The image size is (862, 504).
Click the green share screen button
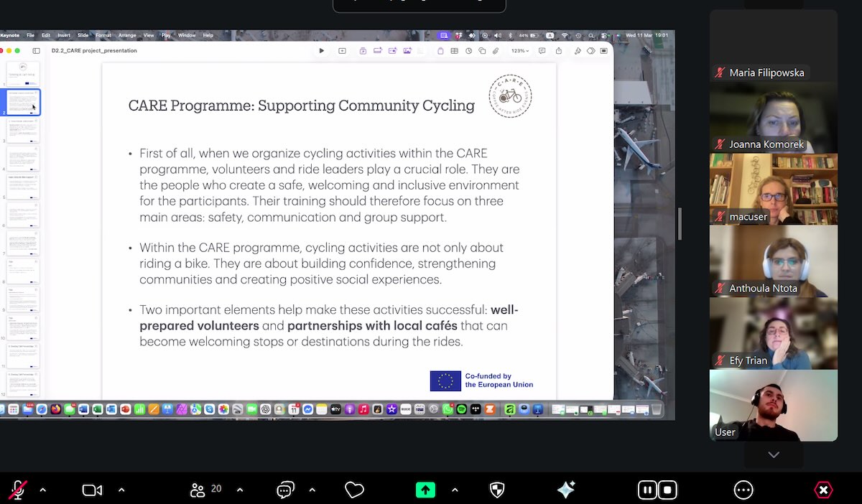click(425, 490)
